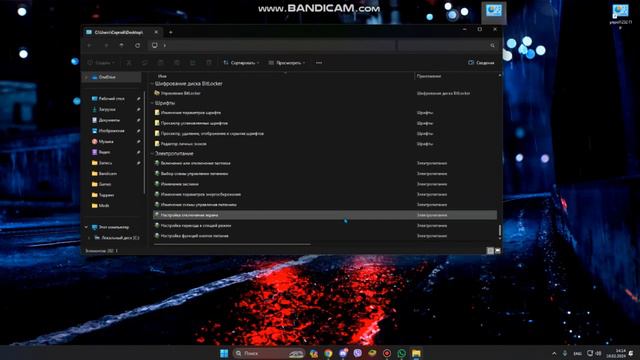This screenshot has height=360, width=640.
Task: Collapse the Электропитание group
Action: [x=152, y=154]
